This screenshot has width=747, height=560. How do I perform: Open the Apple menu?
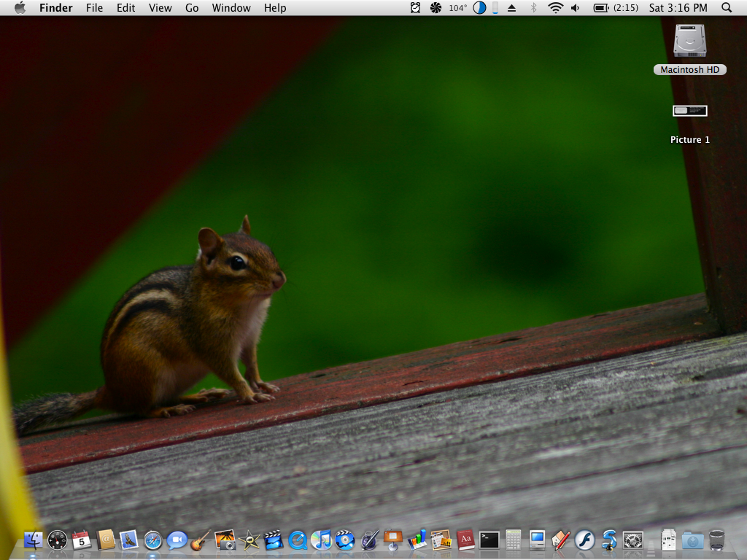tap(20, 7)
